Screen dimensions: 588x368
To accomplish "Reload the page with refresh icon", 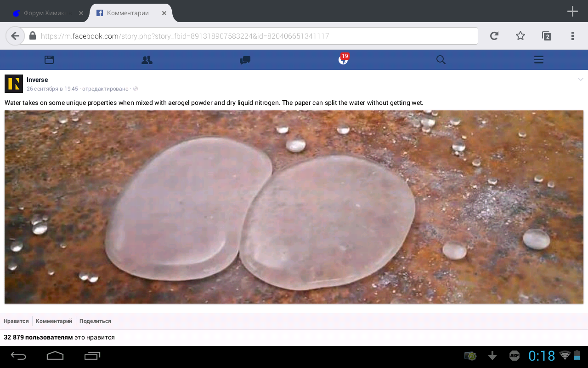I will click(x=494, y=36).
